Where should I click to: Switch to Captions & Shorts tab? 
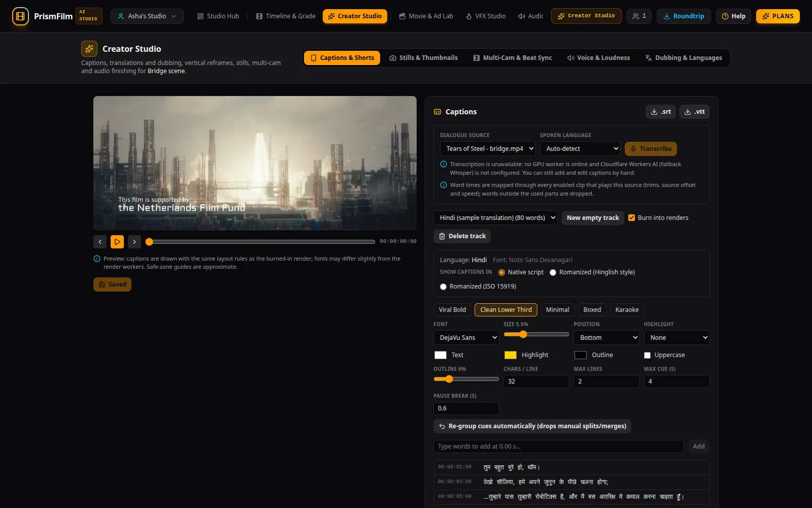(x=342, y=58)
